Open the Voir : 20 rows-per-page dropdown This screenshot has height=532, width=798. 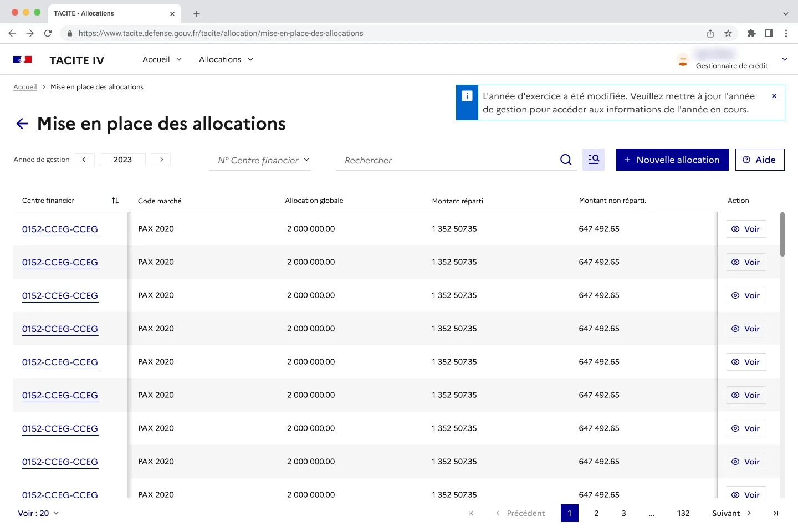[38, 513]
